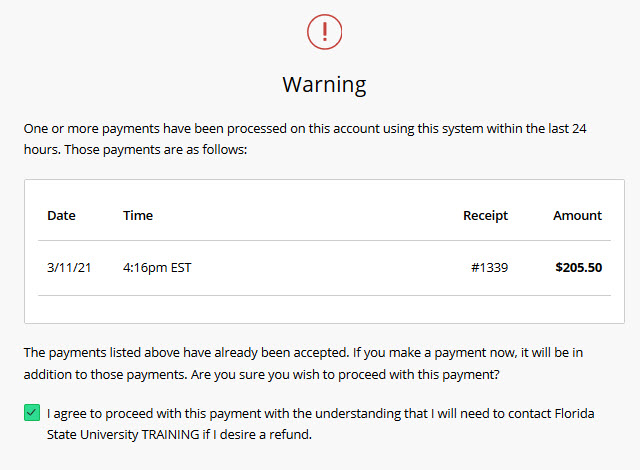640x470 pixels.
Task: Uncheck the agree to proceed checkbox
Action: pyautogui.click(x=32, y=412)
